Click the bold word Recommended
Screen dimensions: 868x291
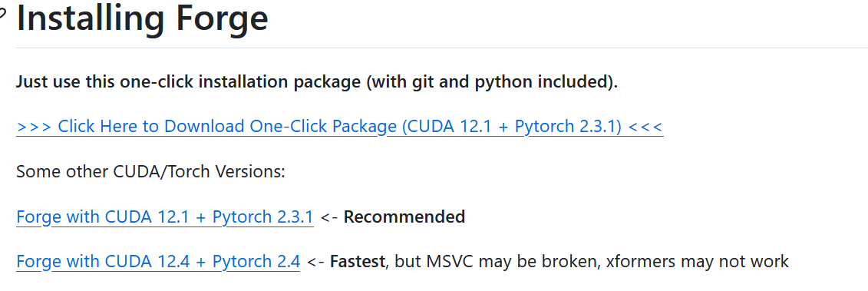point(404,217)
